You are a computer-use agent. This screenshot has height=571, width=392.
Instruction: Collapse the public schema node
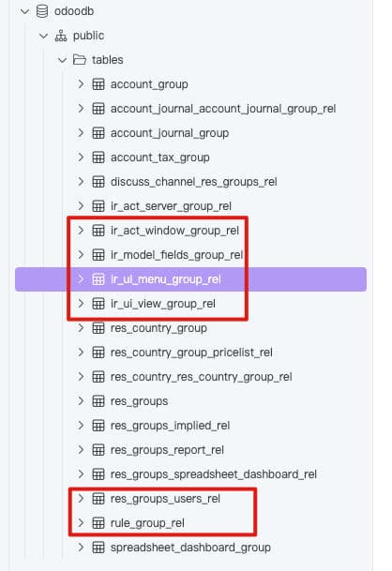pos(43,36)
